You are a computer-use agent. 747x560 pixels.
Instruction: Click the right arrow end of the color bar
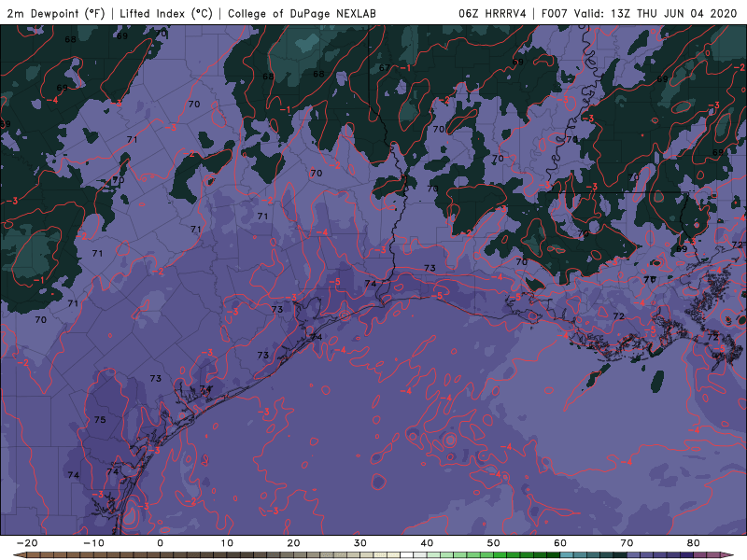pyautogui.click(x=729, y=555)
